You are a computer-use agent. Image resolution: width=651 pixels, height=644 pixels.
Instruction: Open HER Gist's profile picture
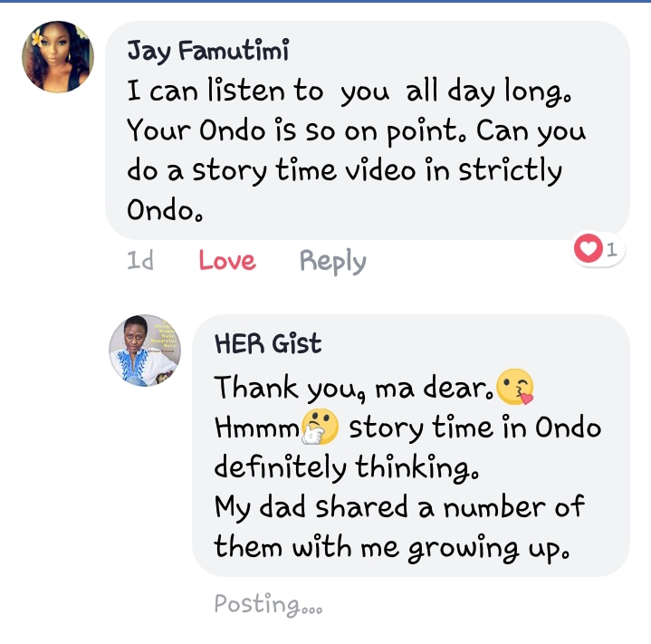[145, 351]
